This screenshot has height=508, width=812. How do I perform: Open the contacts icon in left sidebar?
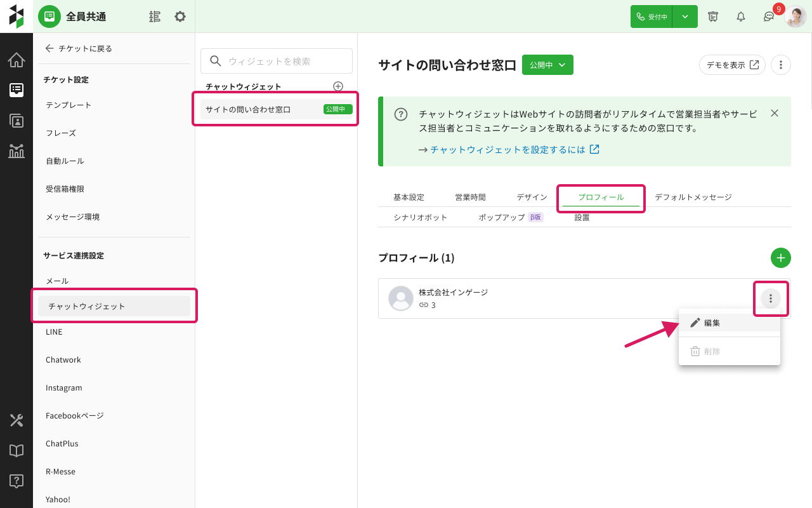point(16,120)
